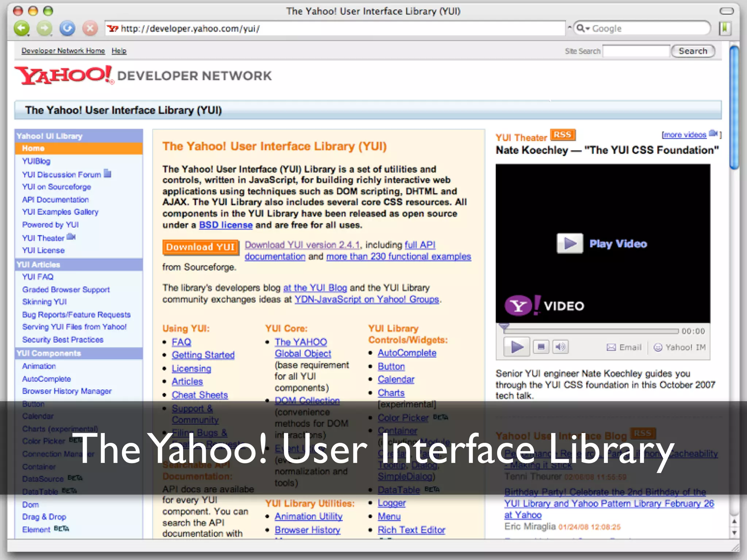Reload the page with the refresh icon
Image resolution: width=747 pixels, height=560 pixels.
(67, 28)
